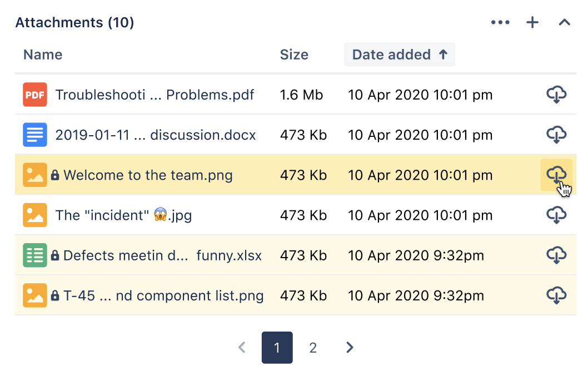The image size is (588, 375).
Task: Click the xlsx spreadsheet file icon
Action: point(35,255)
